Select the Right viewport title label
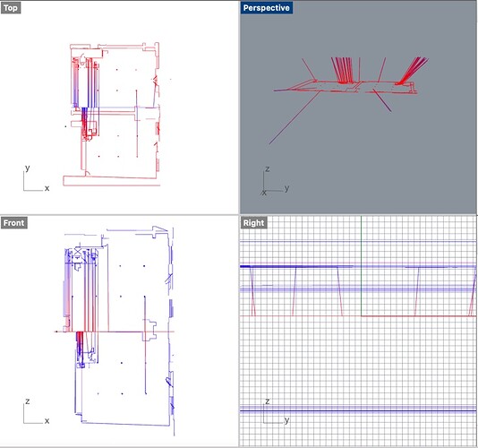This screenshot has width=478, height=448. click(x=253, y=223)
